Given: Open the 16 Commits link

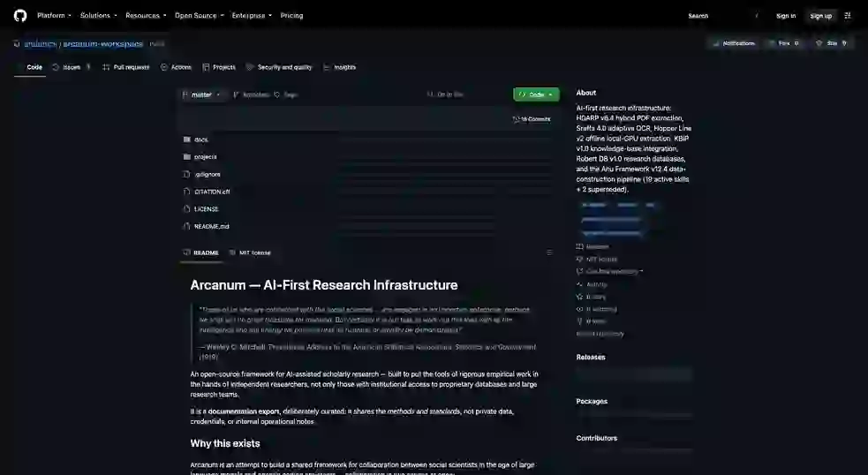Looking at the screenshot, I should [532, 119].
